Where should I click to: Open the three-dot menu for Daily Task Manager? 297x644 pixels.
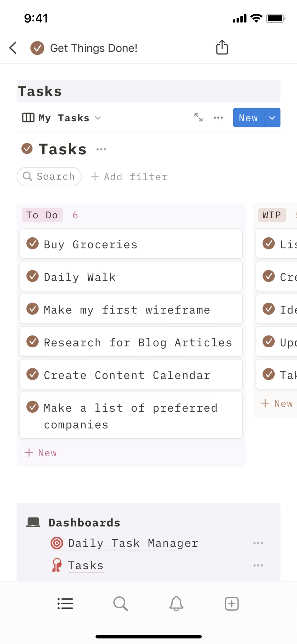[258, 543]
